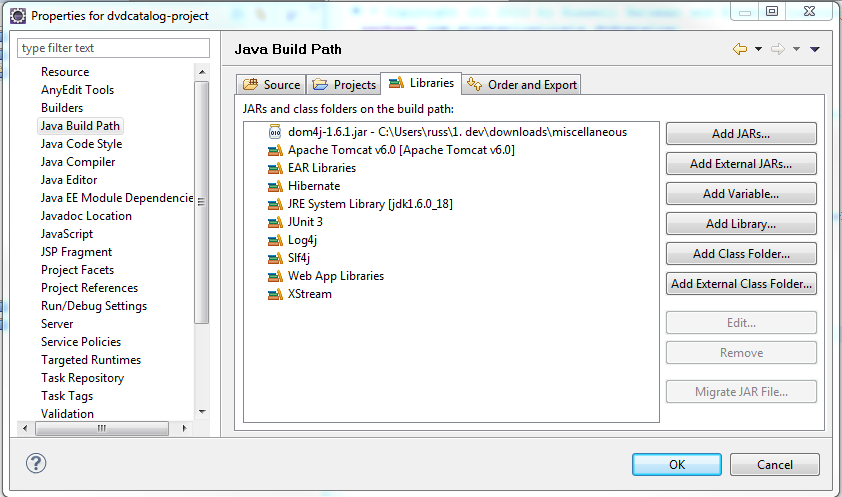The height and width of the screenshot is (497, 842).
Task: Click the Add Variable... button
Action: pyautogui.click(x=741, y=194)
